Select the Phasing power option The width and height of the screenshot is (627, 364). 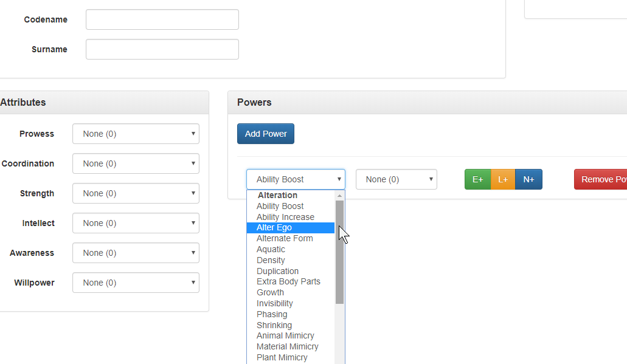tap(272, 314)
